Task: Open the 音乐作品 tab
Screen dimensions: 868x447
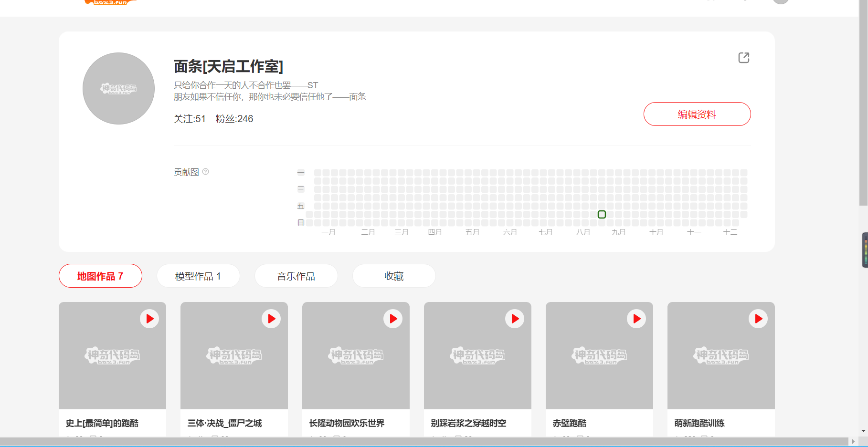Action: pos(296,276)
